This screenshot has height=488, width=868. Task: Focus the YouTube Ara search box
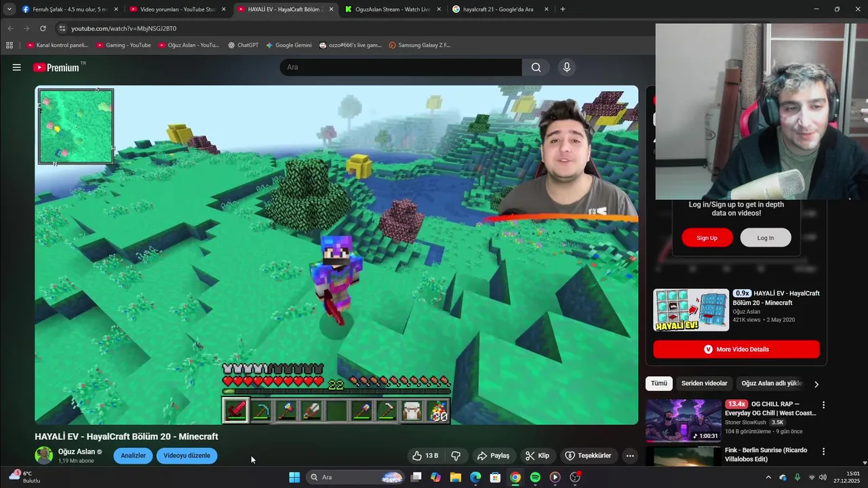coord(401,67)
